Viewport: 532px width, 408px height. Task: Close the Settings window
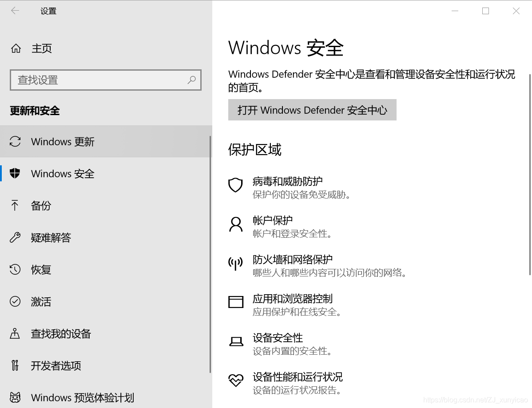(x=516, y=11)
